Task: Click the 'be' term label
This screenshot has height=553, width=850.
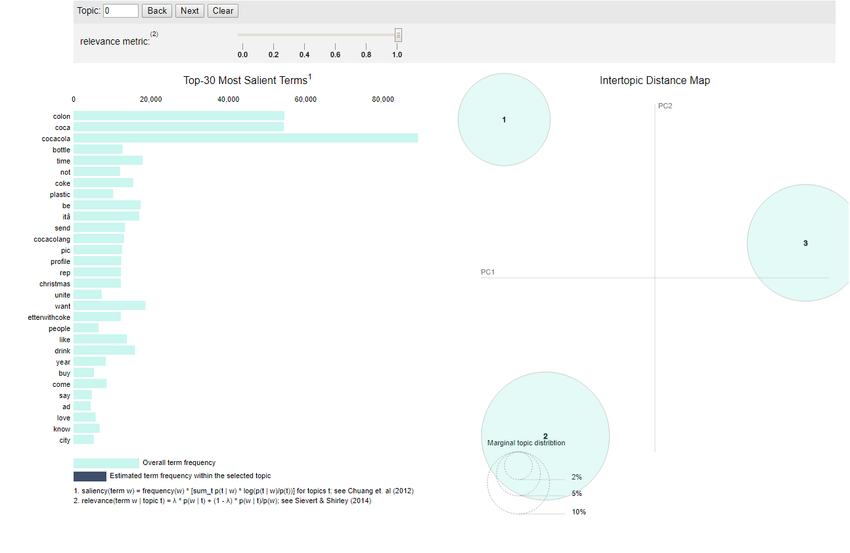Action: 66,205
